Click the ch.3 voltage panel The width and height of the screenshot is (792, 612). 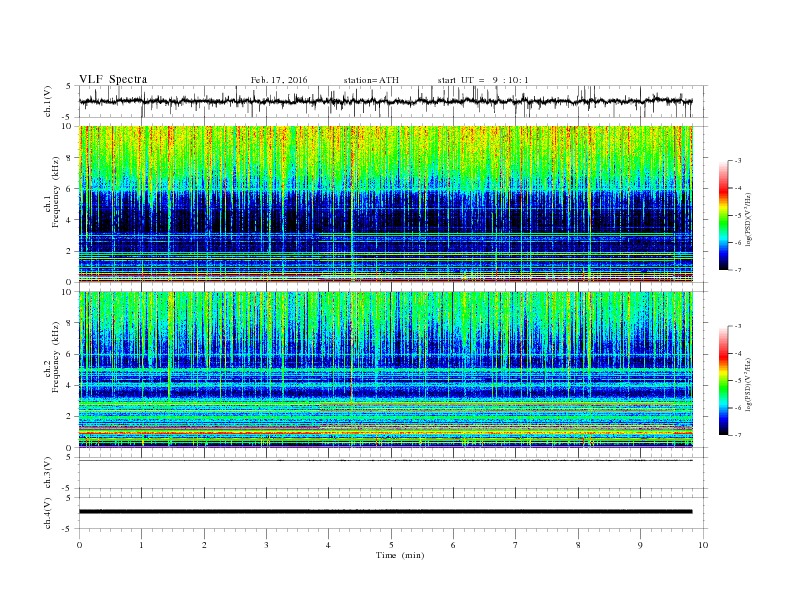(x=393, y=473)
